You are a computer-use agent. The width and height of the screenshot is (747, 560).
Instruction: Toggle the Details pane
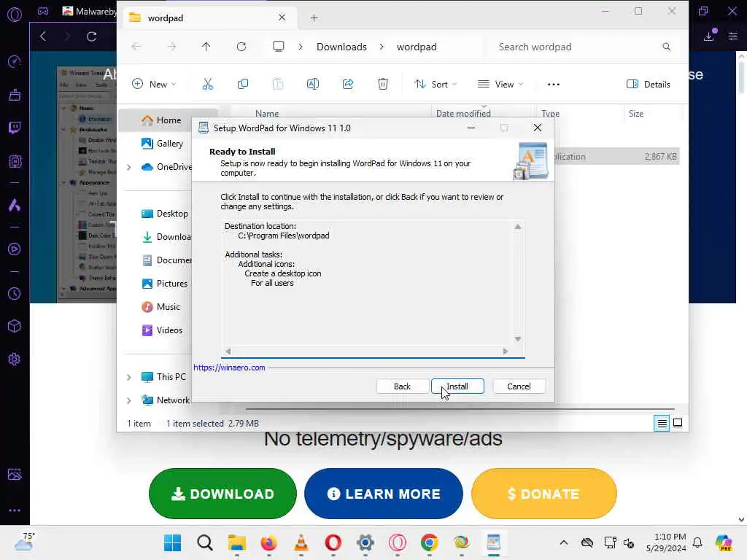pos(649,85)
